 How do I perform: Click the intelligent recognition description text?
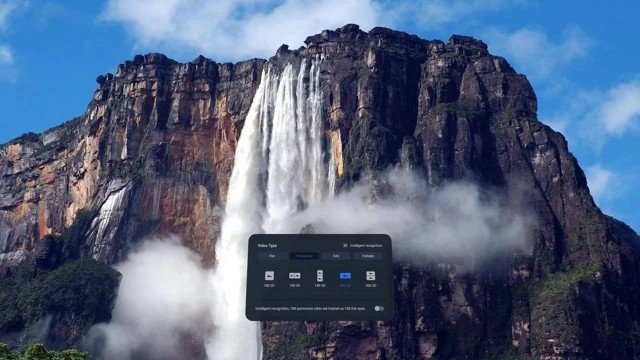coord(310,309)
